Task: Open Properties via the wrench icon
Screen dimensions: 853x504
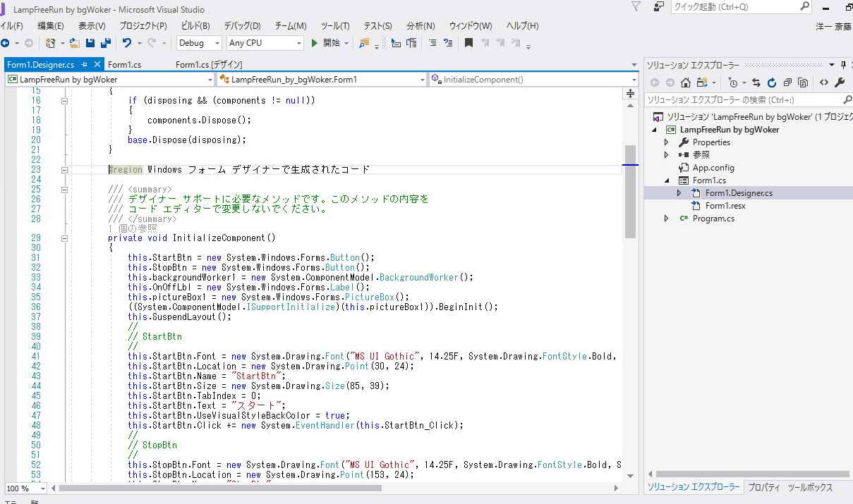Action: (x=840, y=82)
